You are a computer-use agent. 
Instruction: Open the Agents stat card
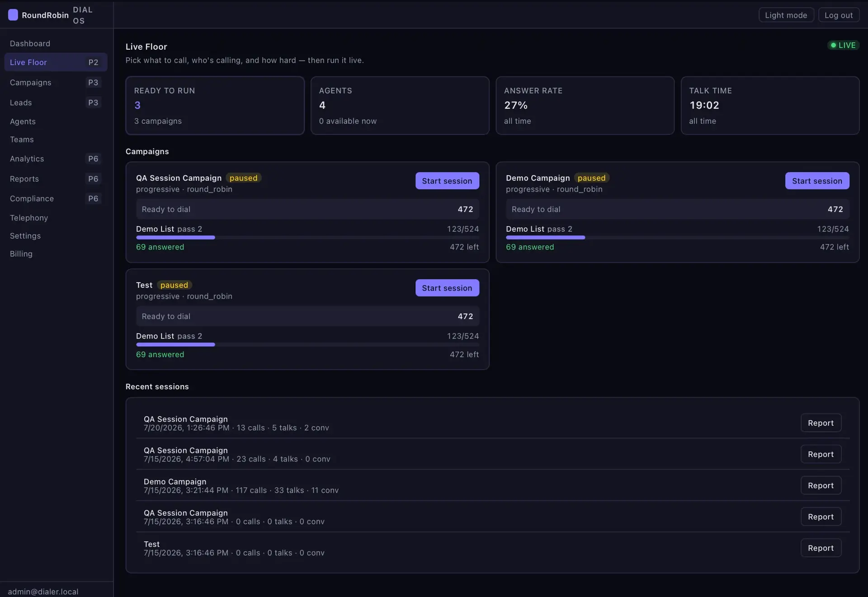tap(400, 105)
